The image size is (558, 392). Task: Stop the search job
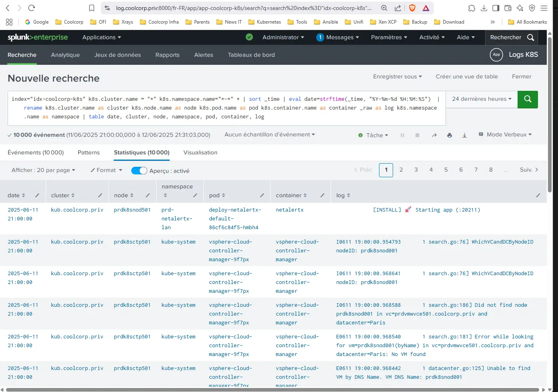pyautogui.click(x=417, y=135)
